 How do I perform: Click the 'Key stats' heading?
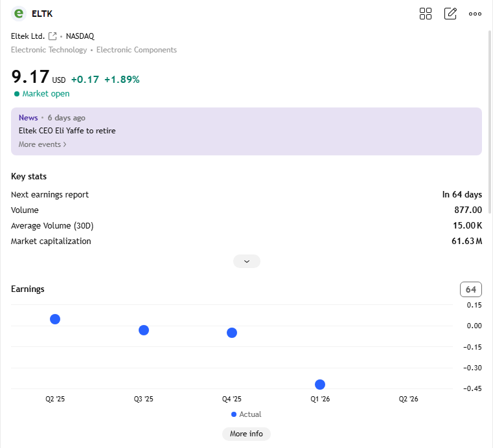pyautogui.click(x=29, y=176)
